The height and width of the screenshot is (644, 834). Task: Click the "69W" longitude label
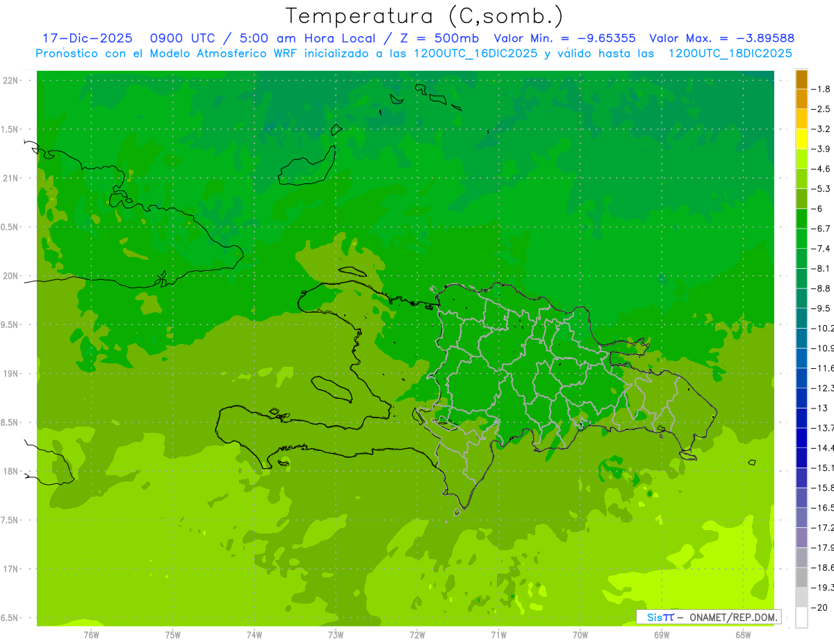(662, 635)
